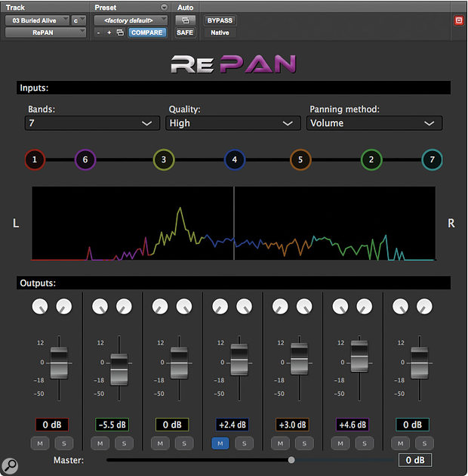Adjust left knob of teal 0 dB channel
The image size is (468, 476).
[400, 306]
